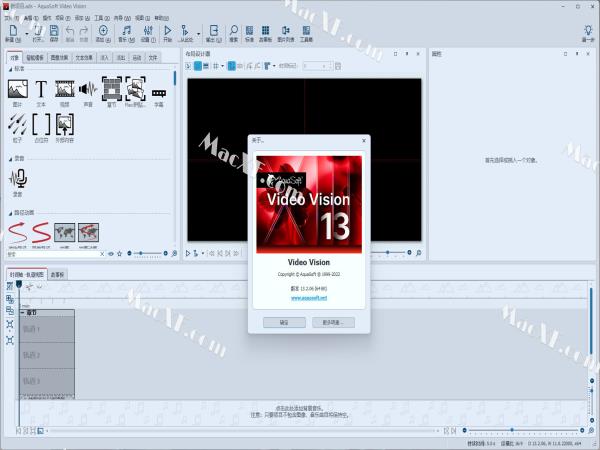600x450 pixels.
Task: Toggle the eye icon in toolbox search bar
Action: point(111,254)
